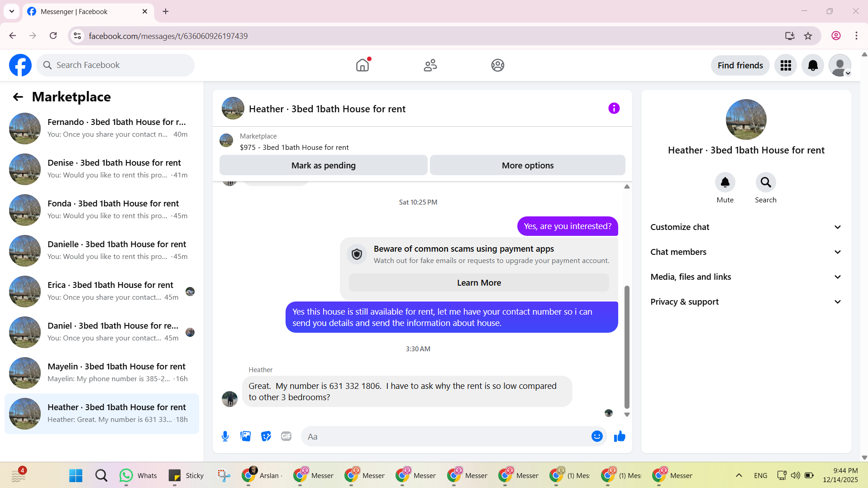Reload the page in browser toolbar

coord(53,36)
